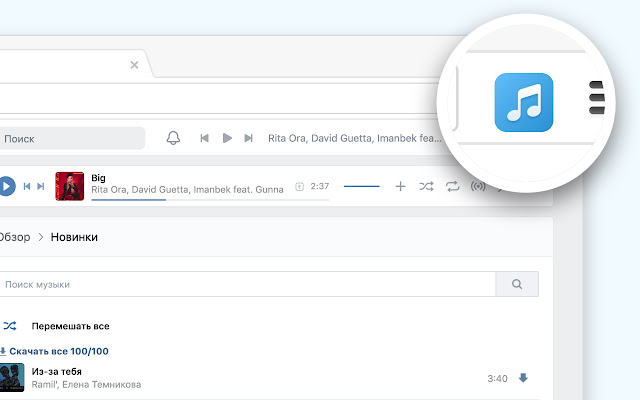
Task: Toggle shuffle in audio player
Action: coord(426,187)
